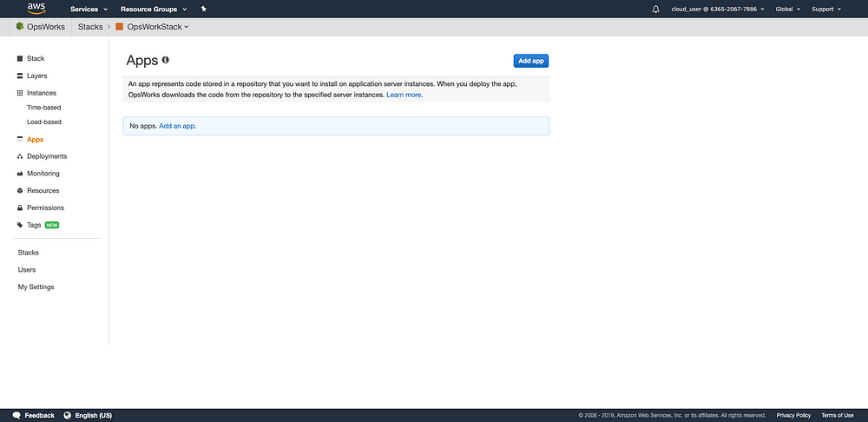Open the Global region dropdown
Screen dimensions: 868x422
point(788,9)
